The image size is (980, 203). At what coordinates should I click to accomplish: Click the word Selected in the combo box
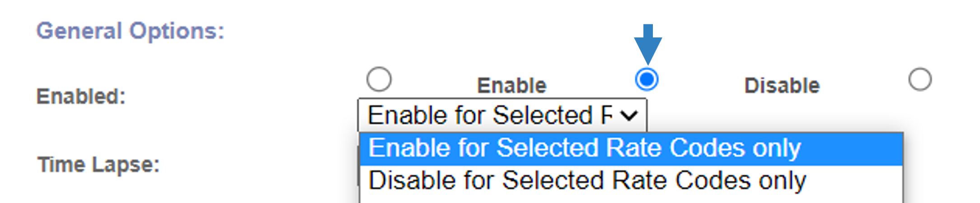point(543,115)
